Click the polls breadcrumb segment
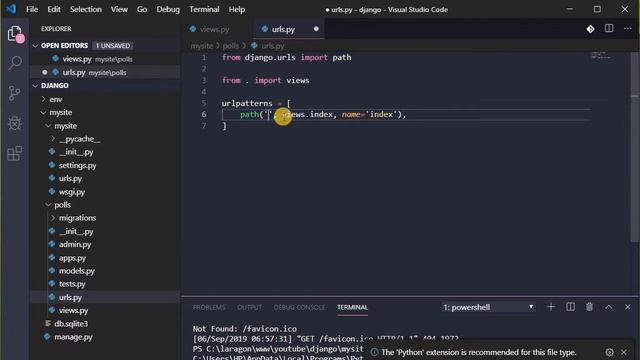Viewport: 640px width, 360px height. (231, 46)
